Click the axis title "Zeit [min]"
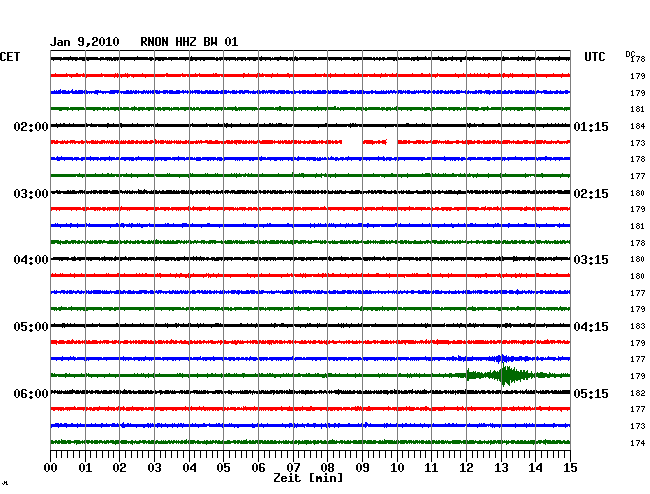 tap(308, 478)
